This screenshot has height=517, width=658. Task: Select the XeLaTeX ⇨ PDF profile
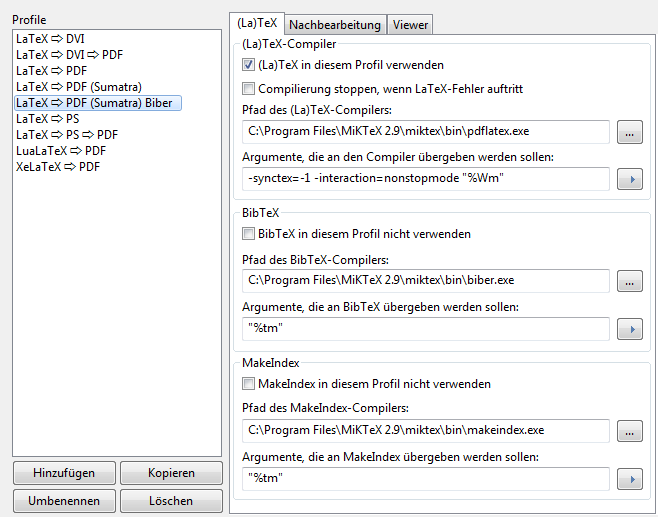pyautogui.click(x=57, y=167)
